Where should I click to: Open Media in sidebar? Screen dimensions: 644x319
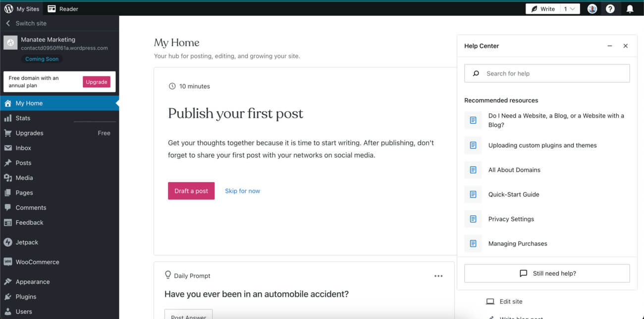[59, 178]
